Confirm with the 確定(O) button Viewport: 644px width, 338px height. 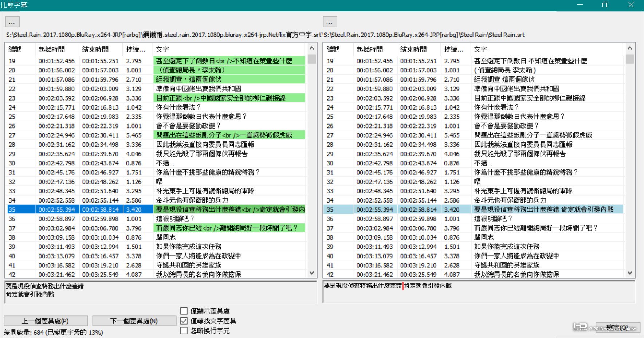(x=618, y=327)
